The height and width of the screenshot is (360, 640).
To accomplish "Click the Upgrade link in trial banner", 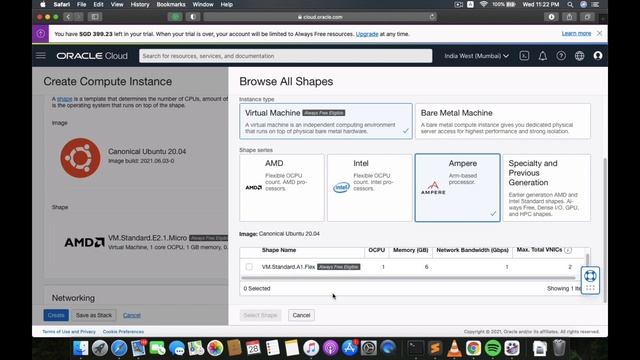I will click(367, 34).
